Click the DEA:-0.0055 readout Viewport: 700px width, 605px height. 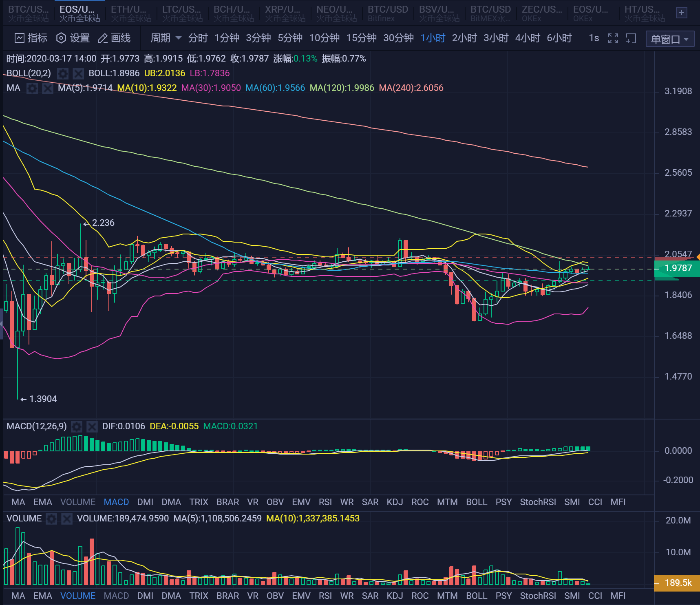coord(174,426)
